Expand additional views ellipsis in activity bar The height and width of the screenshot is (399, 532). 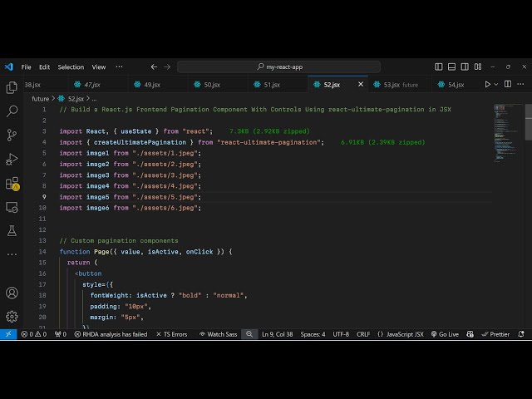coord(12,253)
